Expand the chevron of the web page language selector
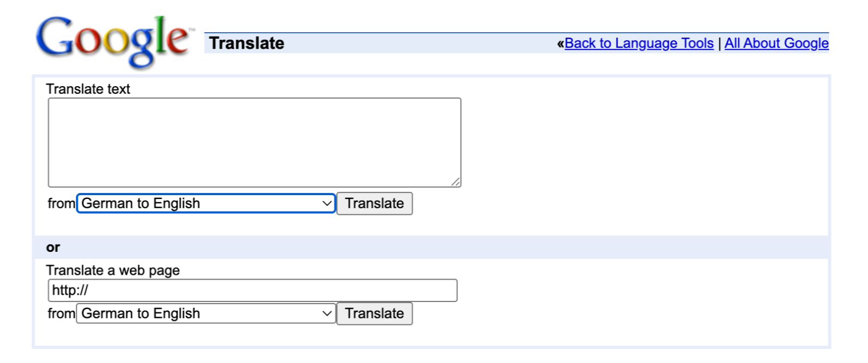Image resolution: width=868 pixels, height=363 pixels. [327, 313]
